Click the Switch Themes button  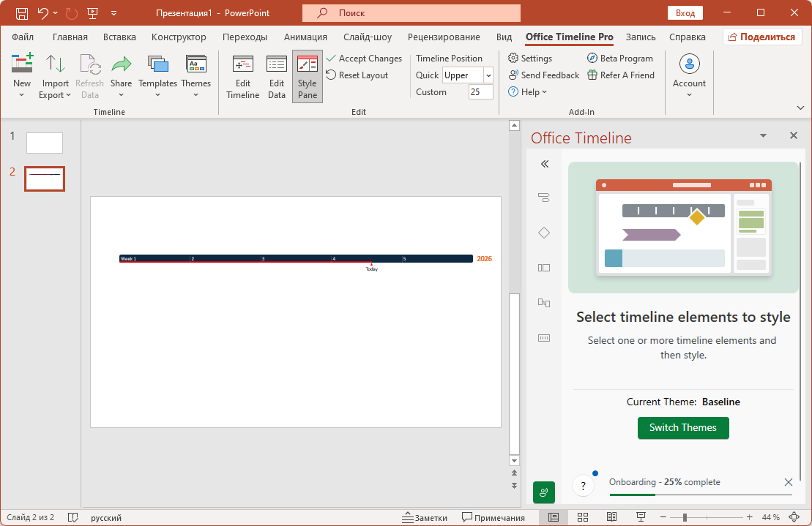point(682,427)
